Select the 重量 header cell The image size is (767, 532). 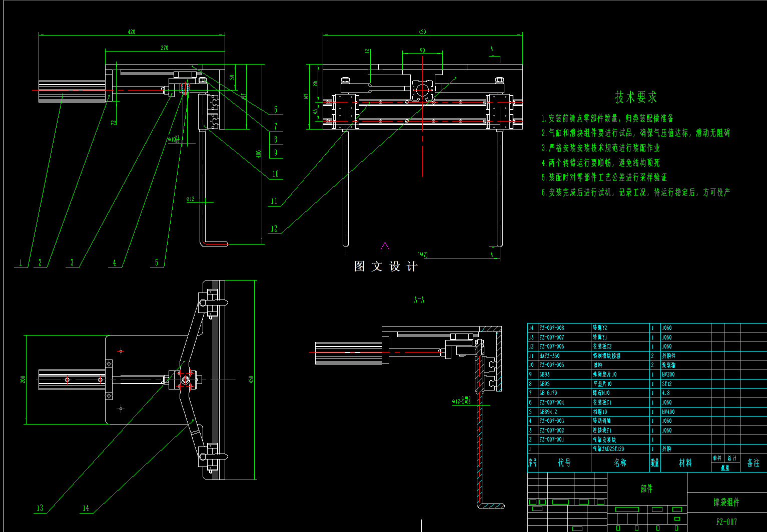[725, 468]
